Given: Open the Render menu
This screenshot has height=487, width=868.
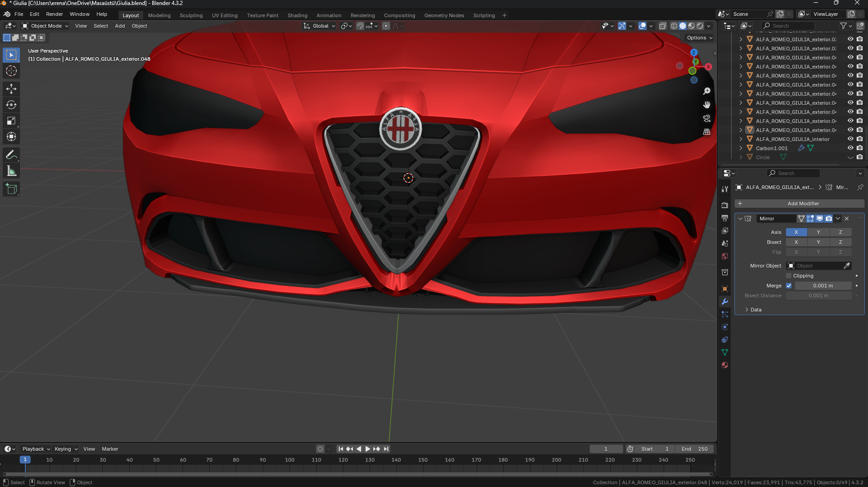Looking at the screenshot, I should point(54,14).
